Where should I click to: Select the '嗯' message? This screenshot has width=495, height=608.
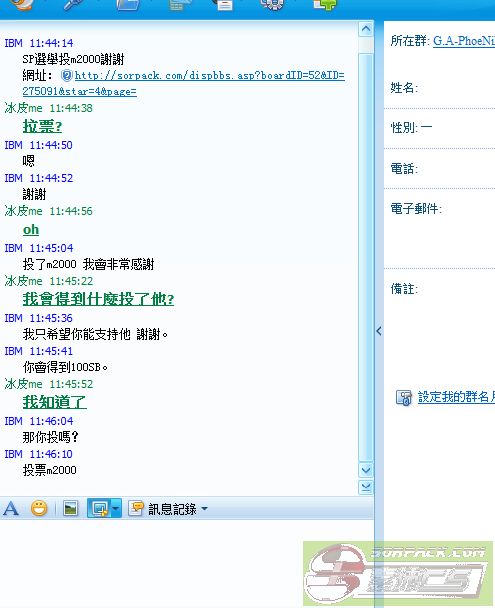28,161
